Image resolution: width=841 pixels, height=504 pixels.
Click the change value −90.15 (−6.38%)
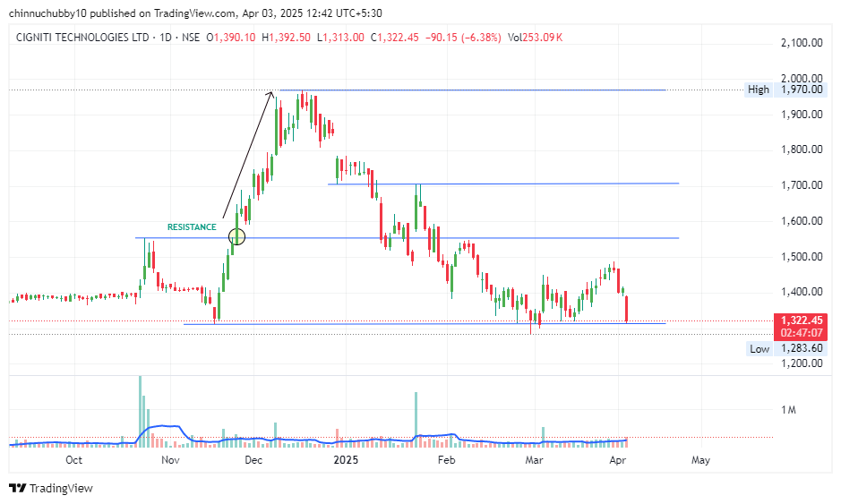pos(463,38)
